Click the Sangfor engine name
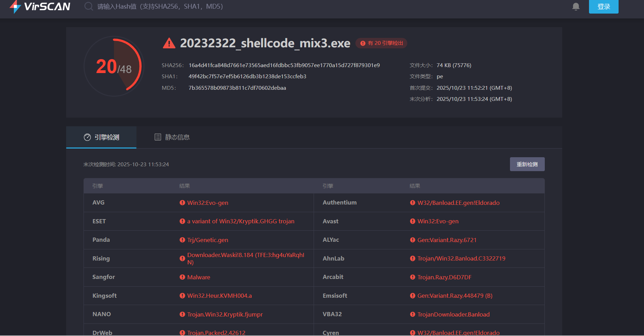The height and width of the screenshot is (336, 644). (x=104, y=277)
